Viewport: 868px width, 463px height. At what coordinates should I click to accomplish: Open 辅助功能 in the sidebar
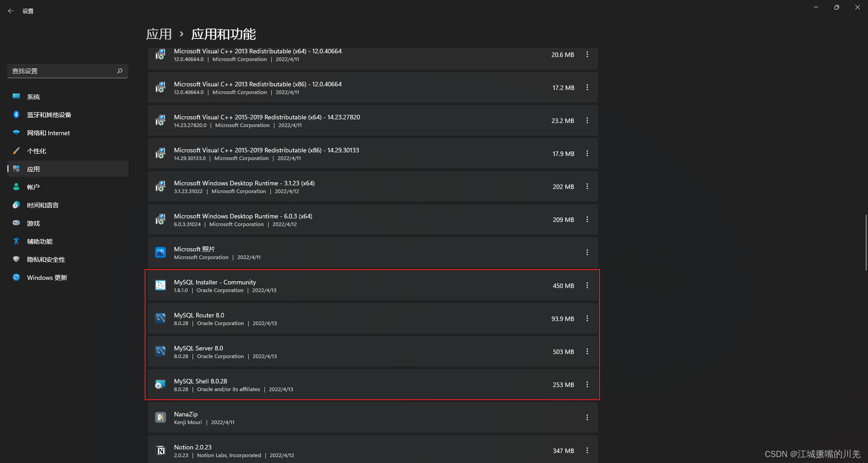[x=68, y=241]
